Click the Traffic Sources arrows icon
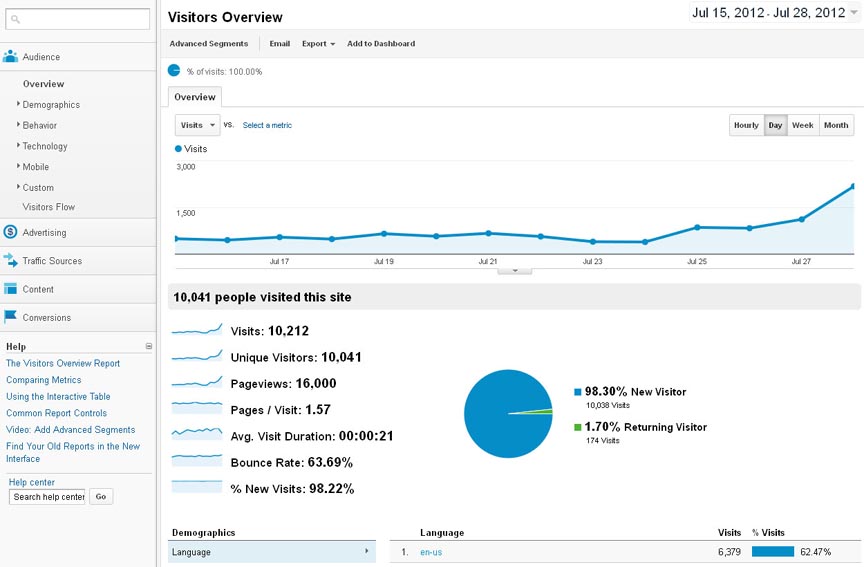Image resolution: width=864 pixels, height=567 pixels. tap(10, 260)
